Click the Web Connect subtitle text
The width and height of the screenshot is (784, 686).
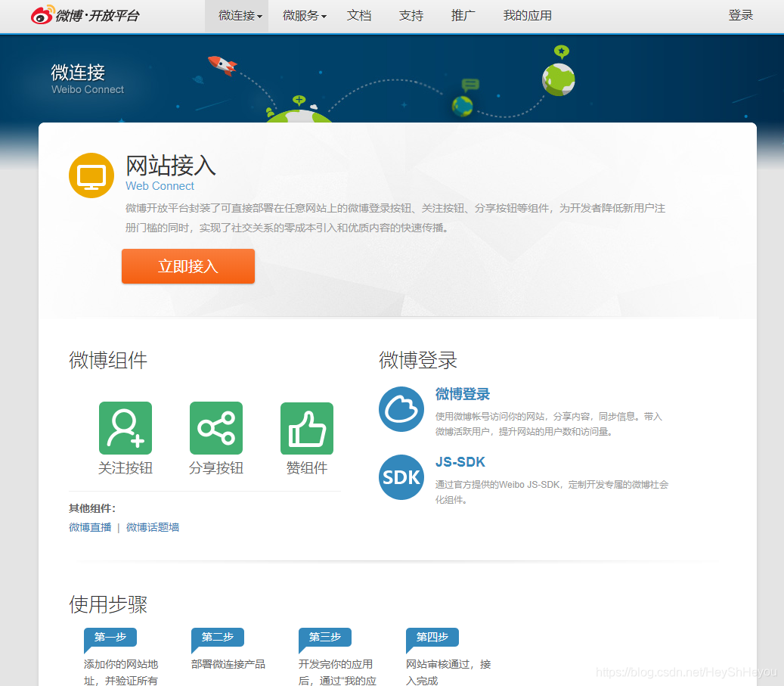160,186
